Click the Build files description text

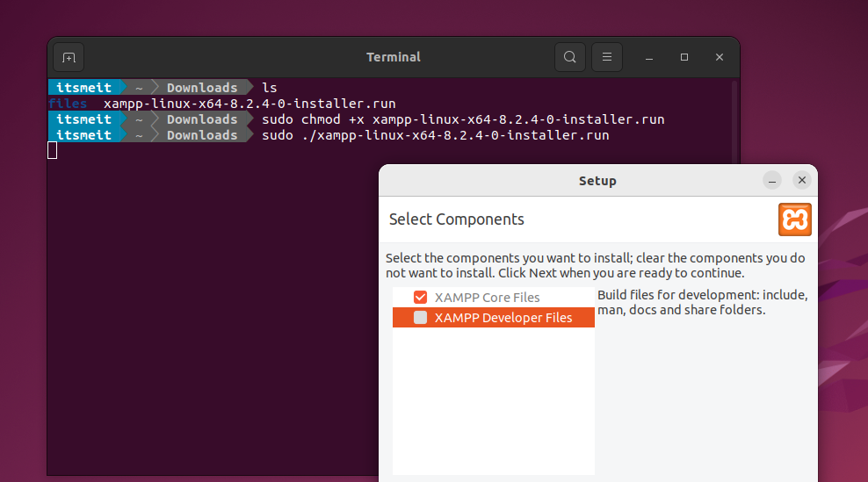pyautogui.click(x=701, y=302)
